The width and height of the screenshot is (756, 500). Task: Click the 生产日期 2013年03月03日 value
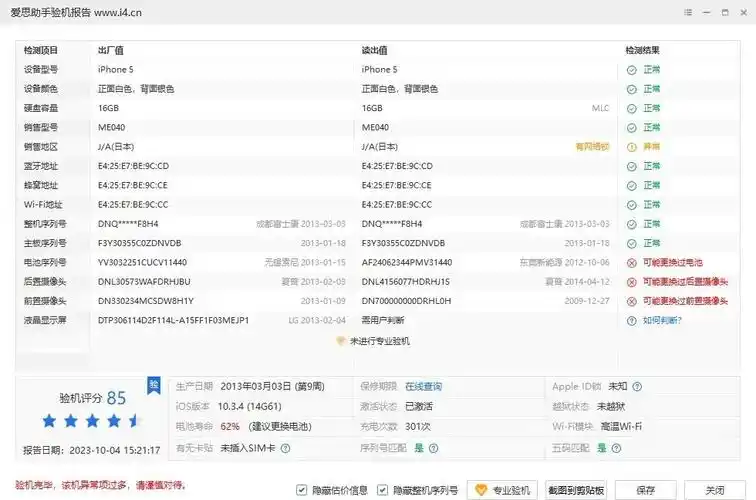click(x=272, y=387)
